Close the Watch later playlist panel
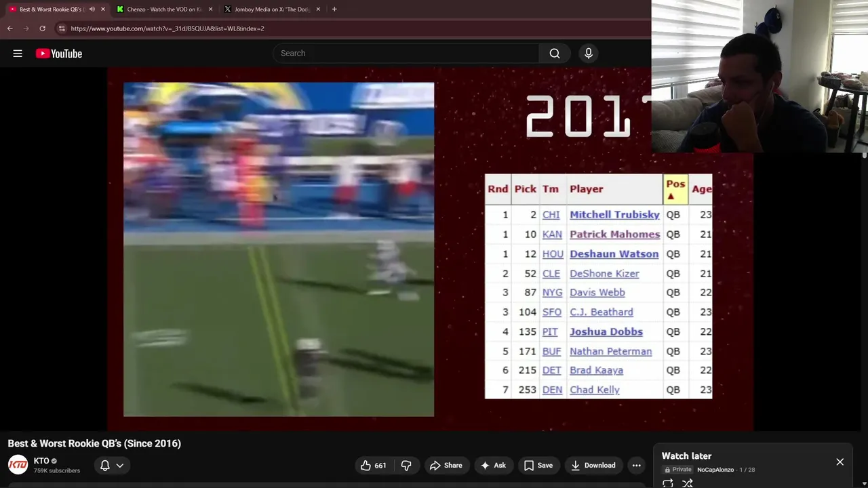The image size is (868, 488). coord(840,462)
